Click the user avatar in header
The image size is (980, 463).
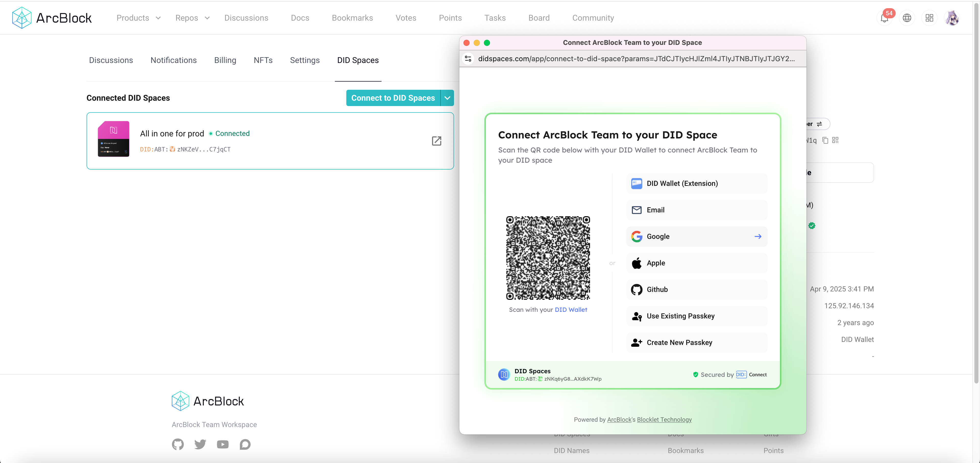coord(952,18)
